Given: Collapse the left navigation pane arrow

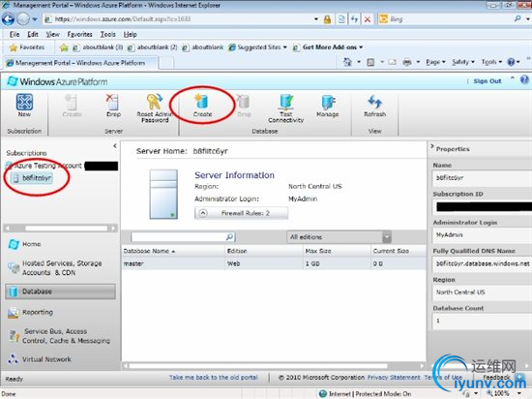Looking at the screenshot, I should 115,146.
